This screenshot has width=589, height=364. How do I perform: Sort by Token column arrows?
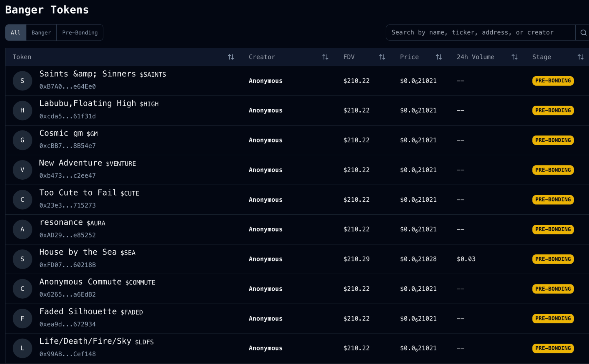231,57
